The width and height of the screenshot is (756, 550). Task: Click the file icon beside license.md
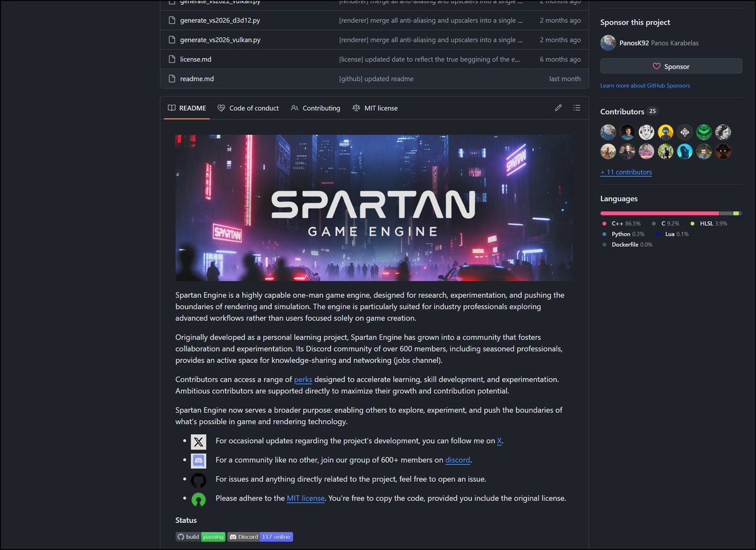click(x=171, y=59)
